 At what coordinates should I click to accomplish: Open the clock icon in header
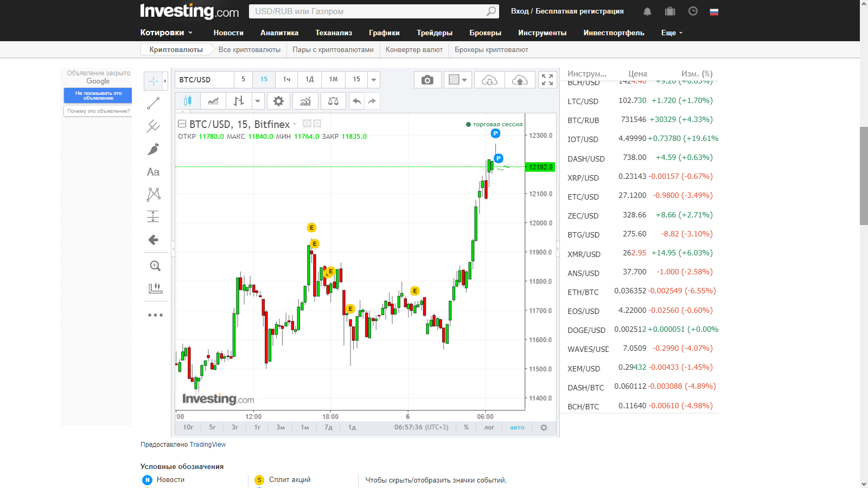[693, 11]
